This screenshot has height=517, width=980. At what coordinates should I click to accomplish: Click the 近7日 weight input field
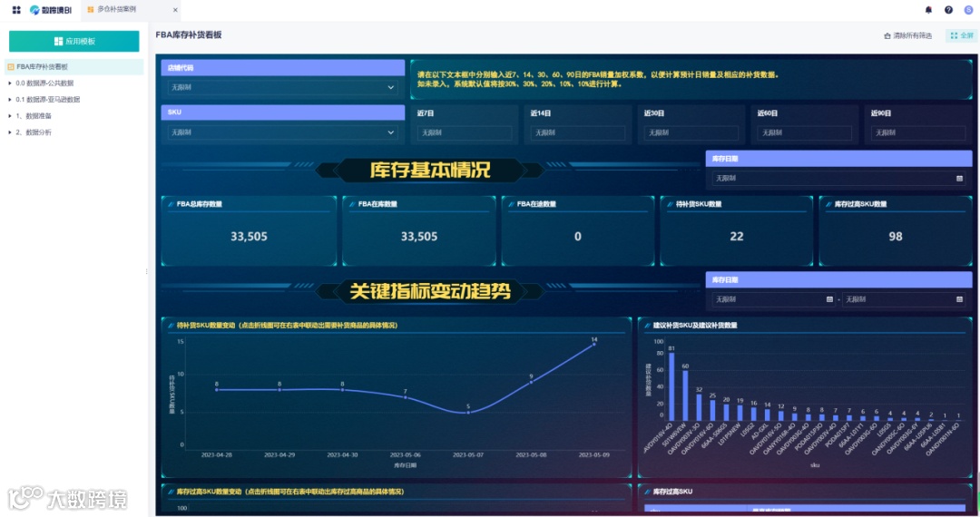(x=465, y=132)
